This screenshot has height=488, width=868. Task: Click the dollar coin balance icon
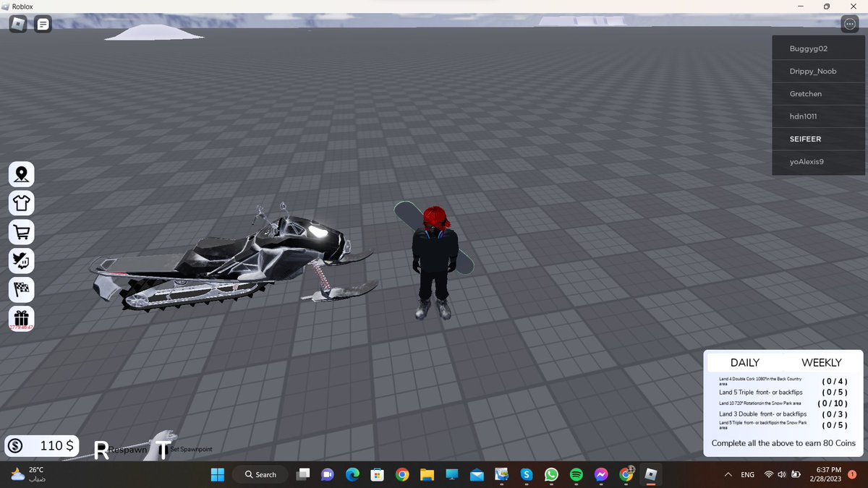pyautogui.click(x=16, y=446)
